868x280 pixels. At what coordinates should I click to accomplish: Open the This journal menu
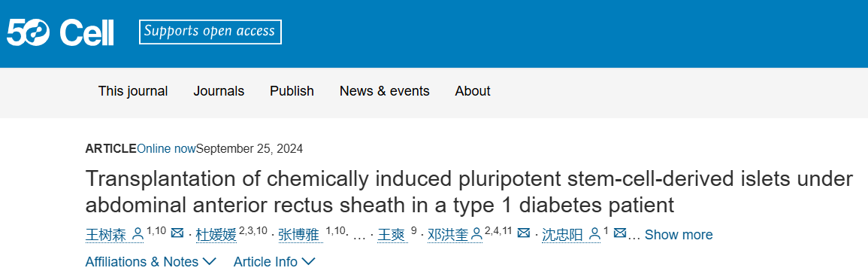click(133, 91)
